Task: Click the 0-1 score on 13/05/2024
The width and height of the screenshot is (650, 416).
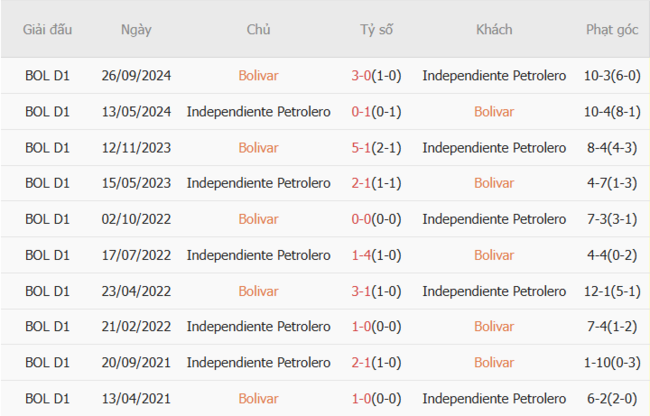Action: 363,111
